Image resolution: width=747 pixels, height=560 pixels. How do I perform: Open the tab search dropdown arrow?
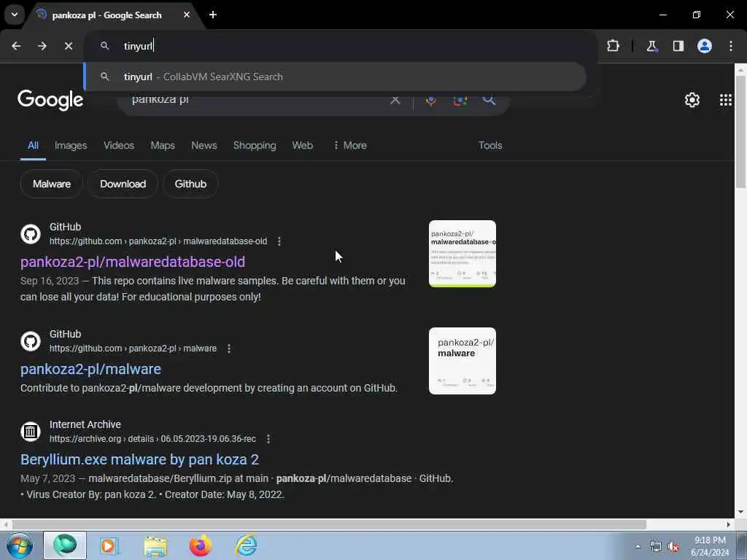click(15, 15)
